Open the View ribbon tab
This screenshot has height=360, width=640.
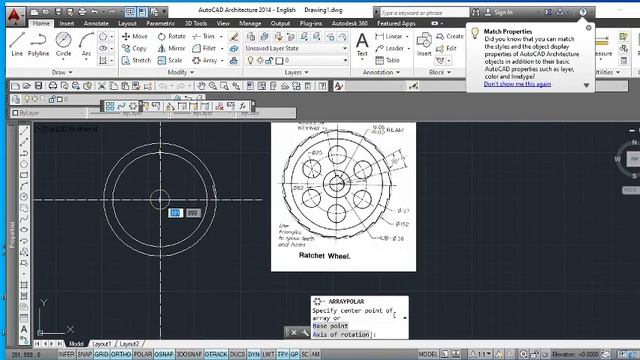[223, 24]
